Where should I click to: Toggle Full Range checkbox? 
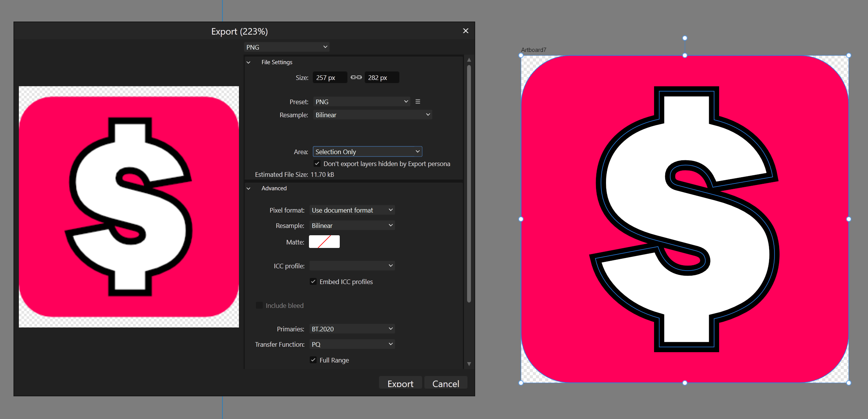click(x=313, y=360)
